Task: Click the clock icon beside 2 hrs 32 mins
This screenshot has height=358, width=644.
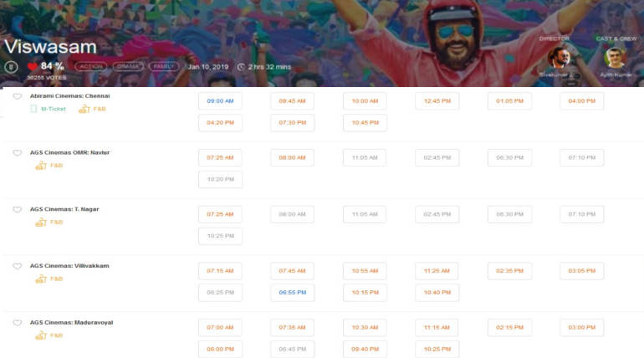Action: pyautogui.click(x=241, y=66)
